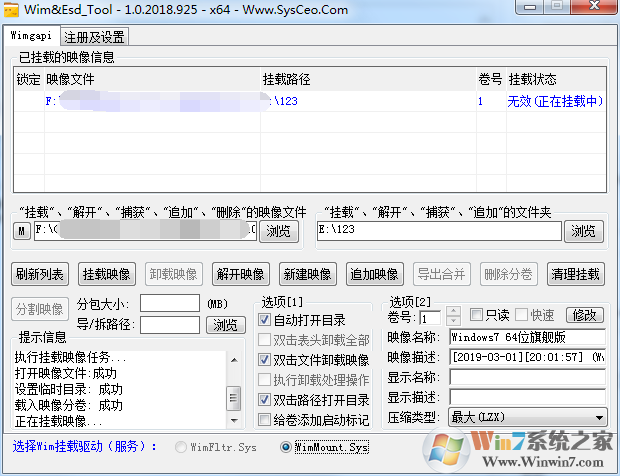
Task: Click the 锁定 column header
Action: click(x=28, y=79)
